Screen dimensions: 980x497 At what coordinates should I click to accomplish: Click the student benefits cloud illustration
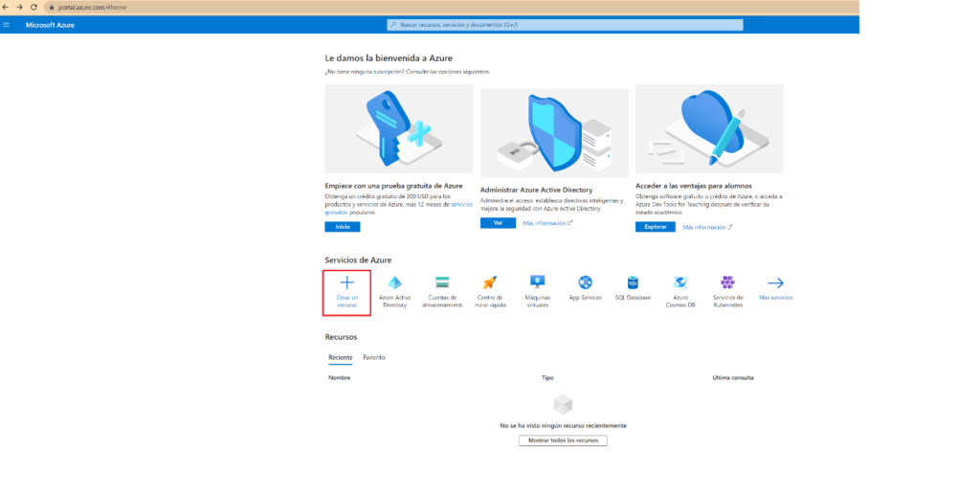pyautogui.click(x=709, y=128)
